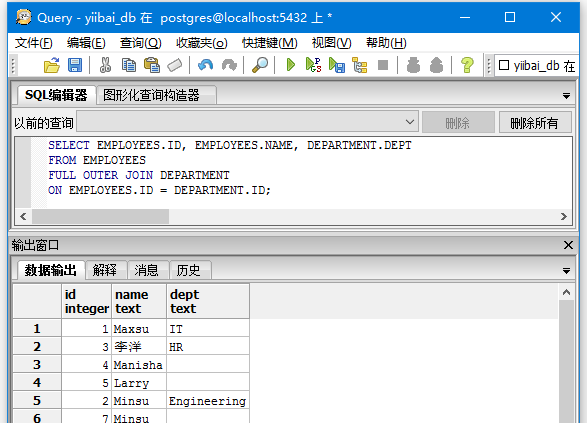Run the query with green play icon
The image size is (587, 423).
(x=291, y=65)
